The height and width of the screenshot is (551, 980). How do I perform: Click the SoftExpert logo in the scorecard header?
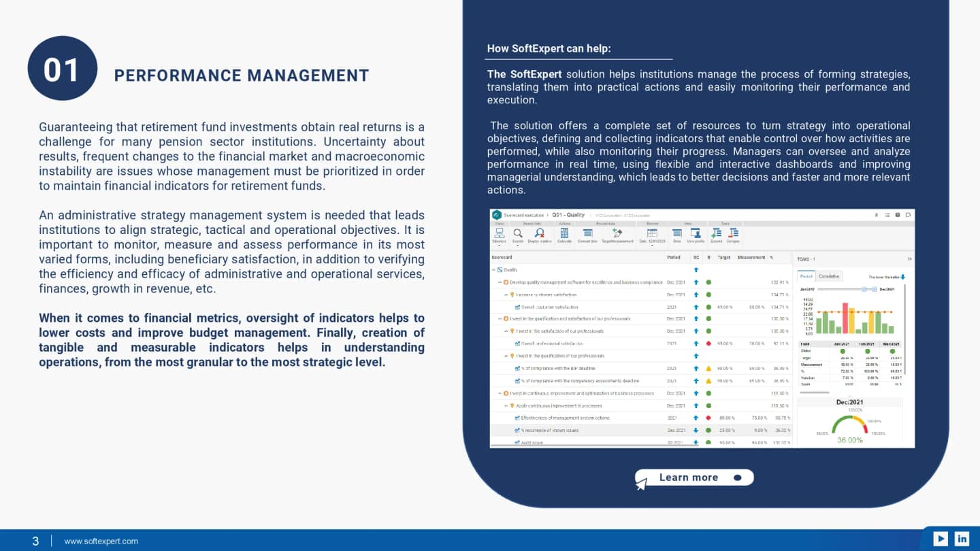point(497,214)
